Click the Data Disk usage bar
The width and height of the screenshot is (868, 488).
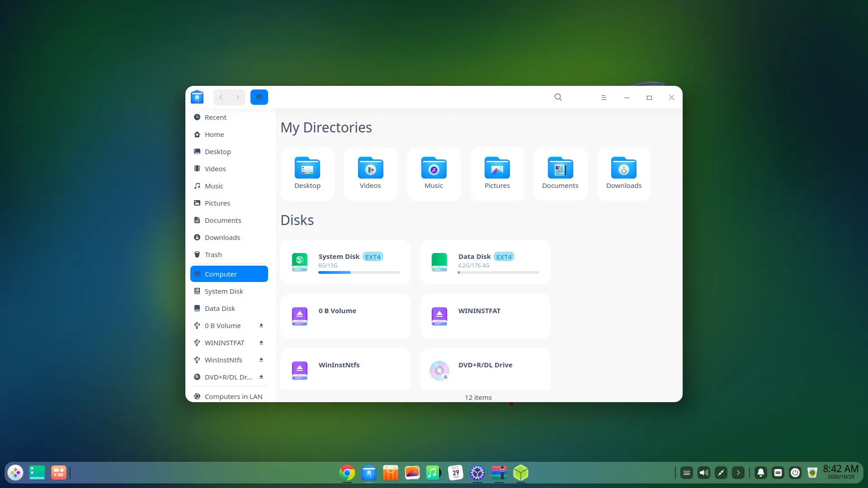click(498, 272)
